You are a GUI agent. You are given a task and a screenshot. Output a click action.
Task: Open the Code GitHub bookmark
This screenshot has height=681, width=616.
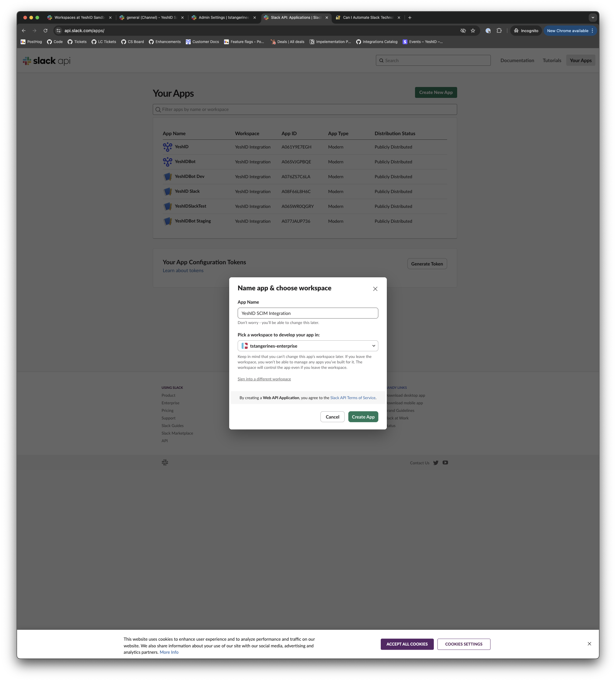pos(55,42)
